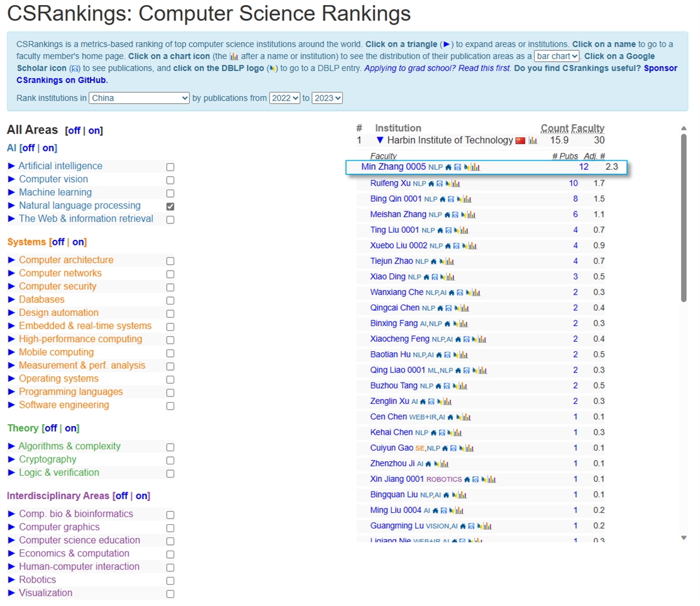Open Wanxiang Che's faculty name link
This screenshot has width=700, height=606.
396,293
